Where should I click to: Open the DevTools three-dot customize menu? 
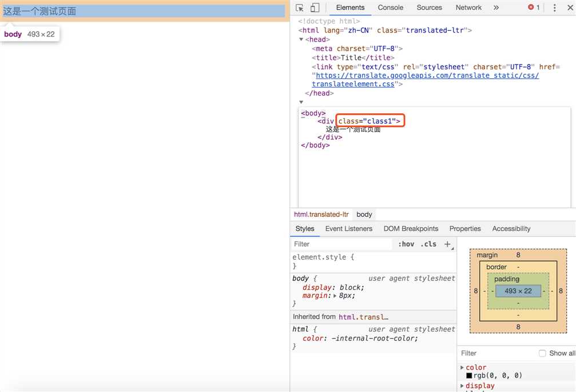click(554, 8)
